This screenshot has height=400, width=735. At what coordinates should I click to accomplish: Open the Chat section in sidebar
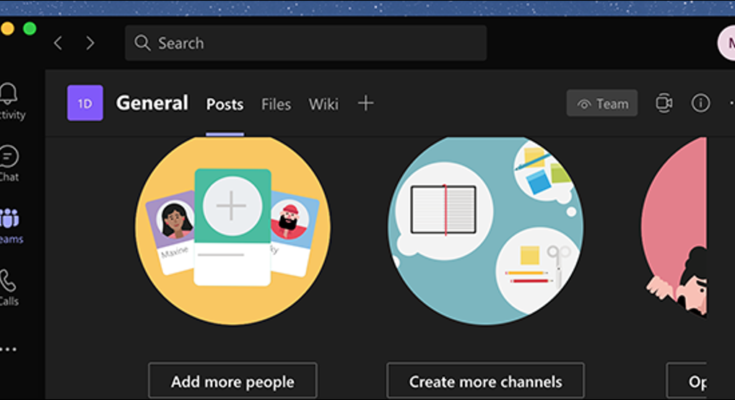tap(10, 163)
